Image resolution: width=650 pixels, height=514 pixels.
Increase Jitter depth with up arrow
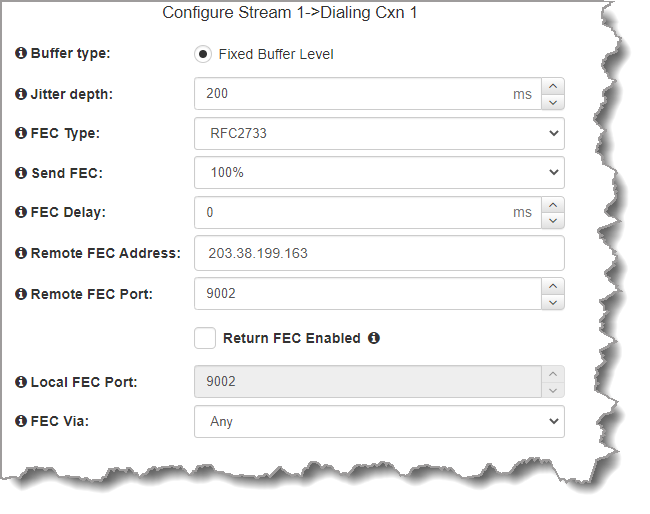click(553, 86)
